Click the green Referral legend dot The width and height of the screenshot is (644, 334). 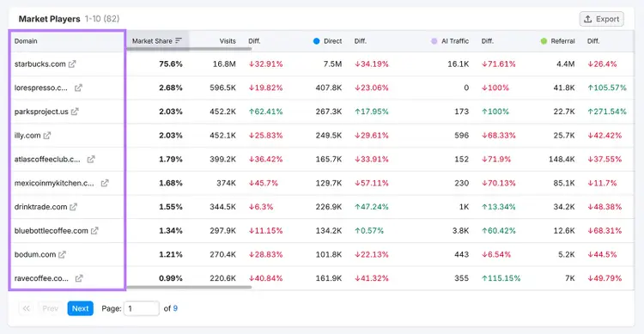click(544, 41)
